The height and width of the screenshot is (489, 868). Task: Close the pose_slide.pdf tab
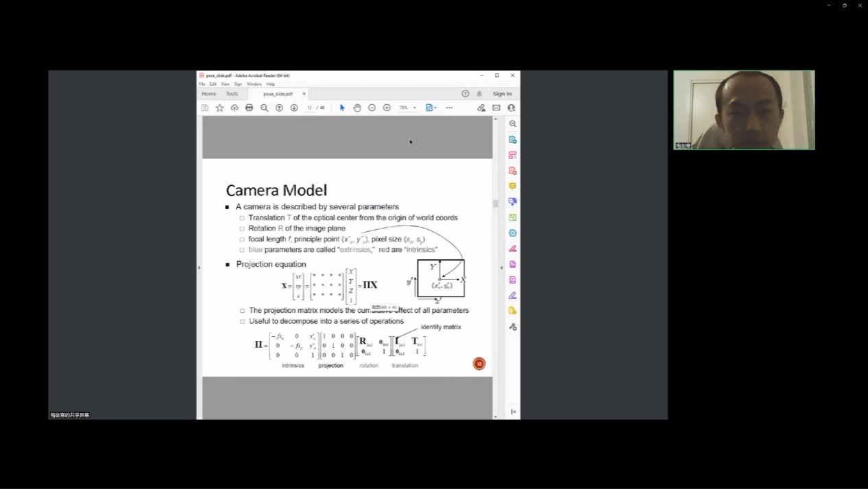point(304,94)
